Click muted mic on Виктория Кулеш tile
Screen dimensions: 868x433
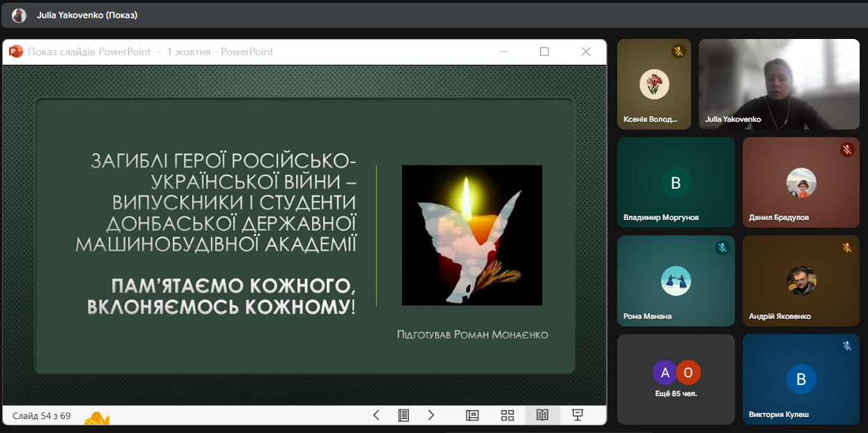(847, 346)
